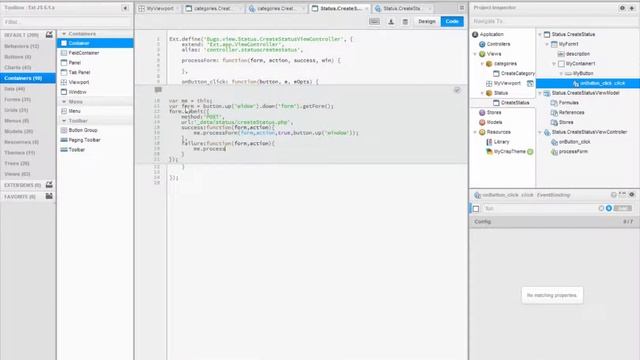Click the Navigate To search field
The image size is (640, 360).
tap(554, 21)
